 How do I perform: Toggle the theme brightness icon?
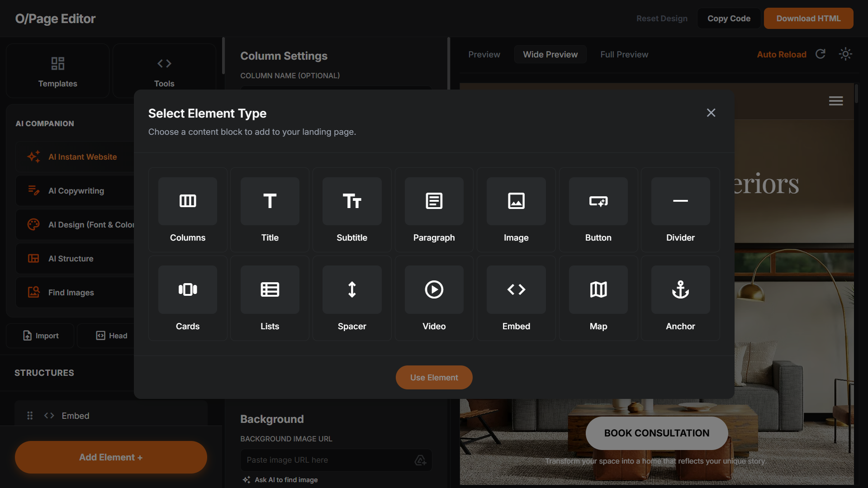[x=845, y=54]
